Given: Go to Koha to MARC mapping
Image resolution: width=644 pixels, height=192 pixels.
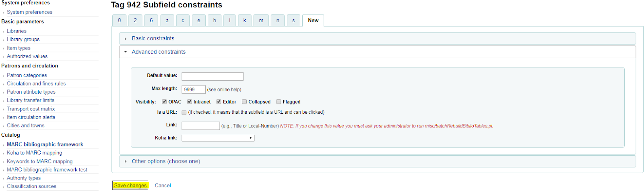Looking at the screenshot, I should click(x=34, y=153).
